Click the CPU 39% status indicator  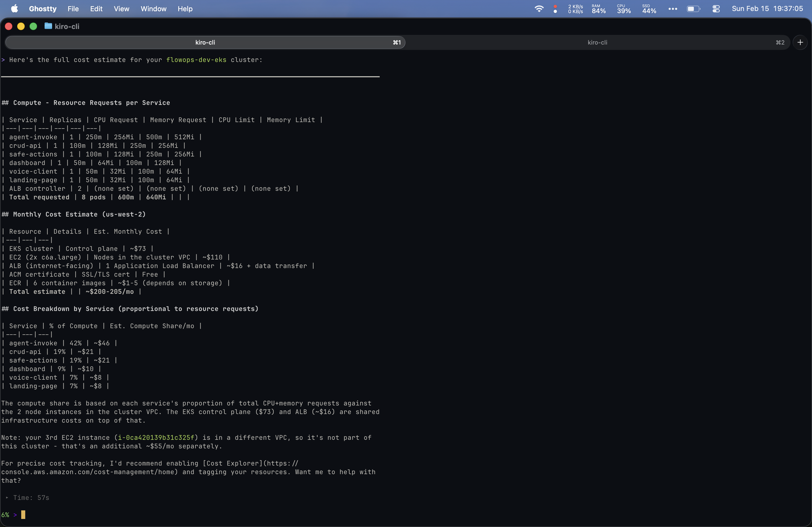(x=624, y=9)
